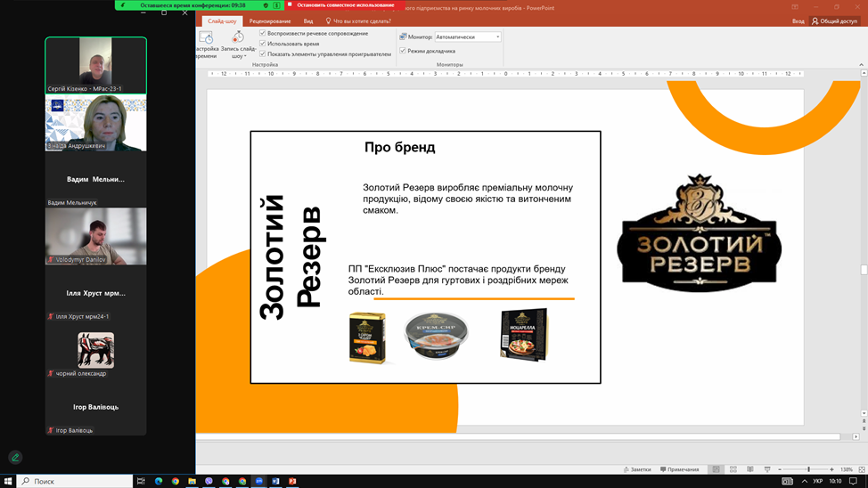Image resolution: width=868 pixels, height=488 pixels.
Task: Click the zoom out minus button
Action: (780, 469)
